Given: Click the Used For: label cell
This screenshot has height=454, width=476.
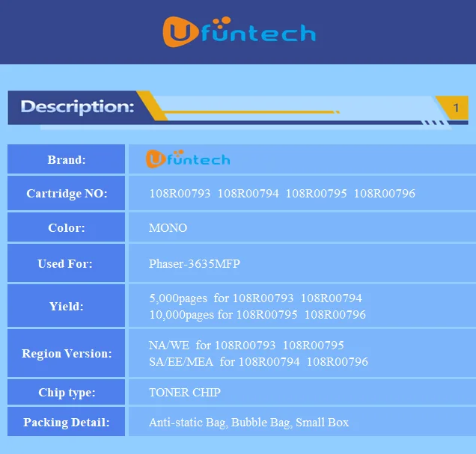Looking at the screenshot, I should point(66,263).
